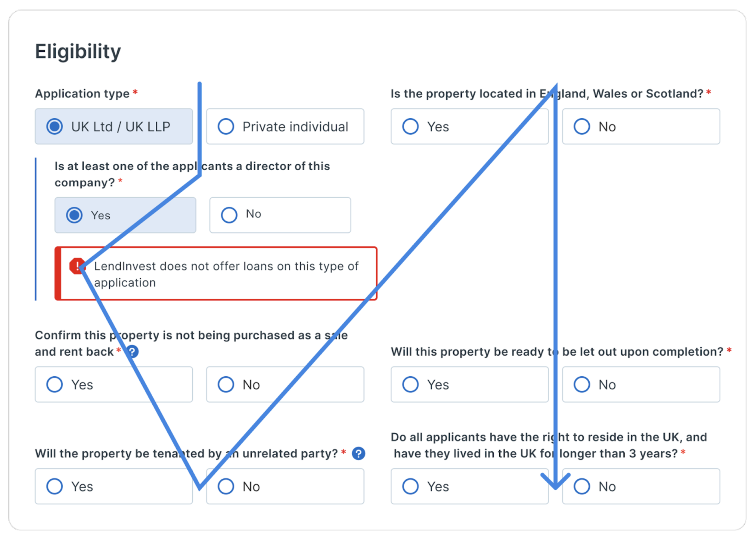Choose No for director of this company
Screen dimensions: 756x540
click(280, 215)
